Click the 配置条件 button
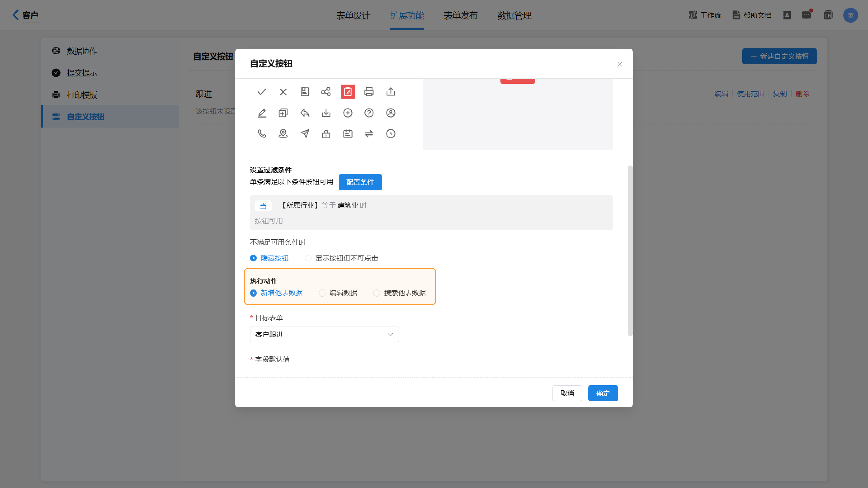 [360, 182]
